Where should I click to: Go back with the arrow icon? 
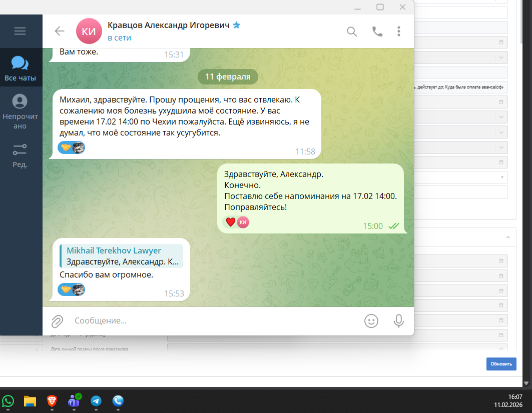point(60,31)
